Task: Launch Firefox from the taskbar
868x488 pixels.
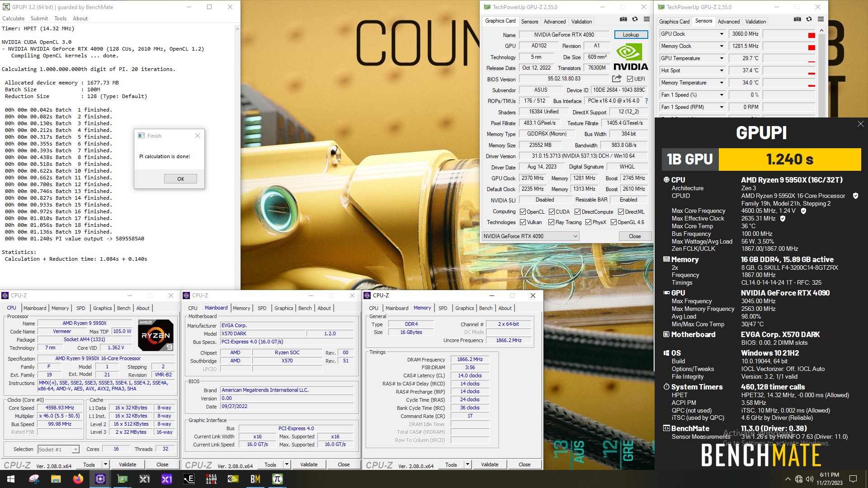Action: tap(78, 479)
